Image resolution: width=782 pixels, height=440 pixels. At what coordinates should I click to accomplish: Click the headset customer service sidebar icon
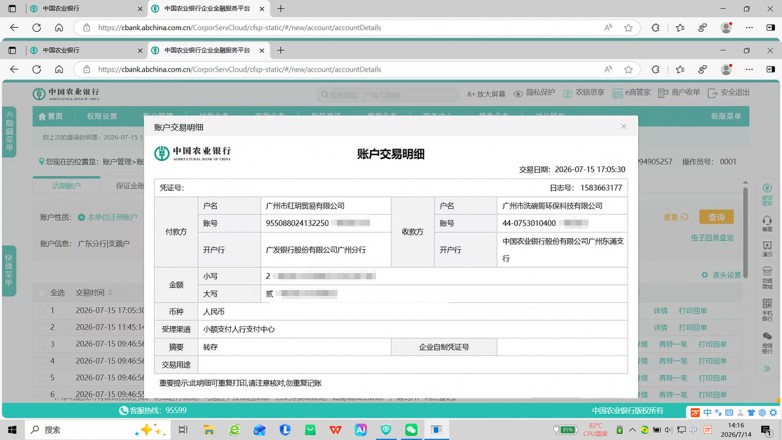coord(767,220)
